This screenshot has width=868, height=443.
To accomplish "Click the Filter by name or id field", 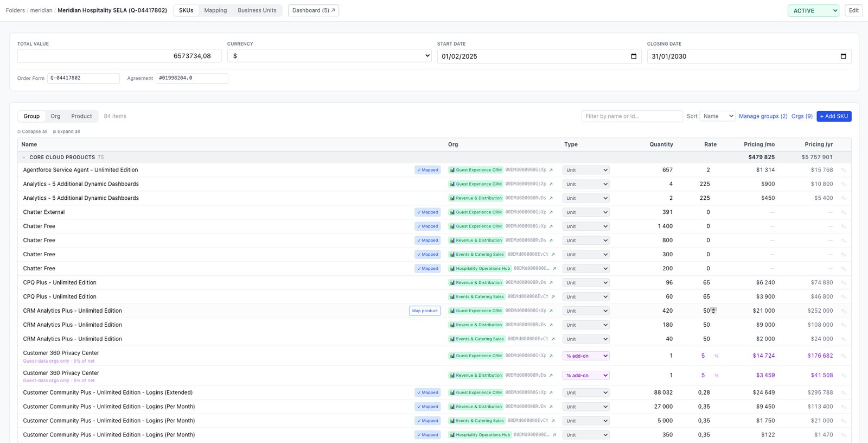I will tap(632, 116).
